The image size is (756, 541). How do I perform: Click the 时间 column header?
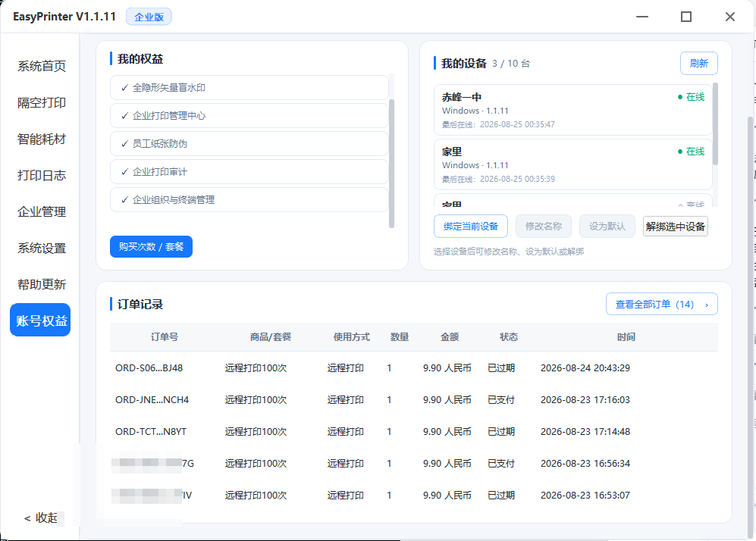coord(626,337)
